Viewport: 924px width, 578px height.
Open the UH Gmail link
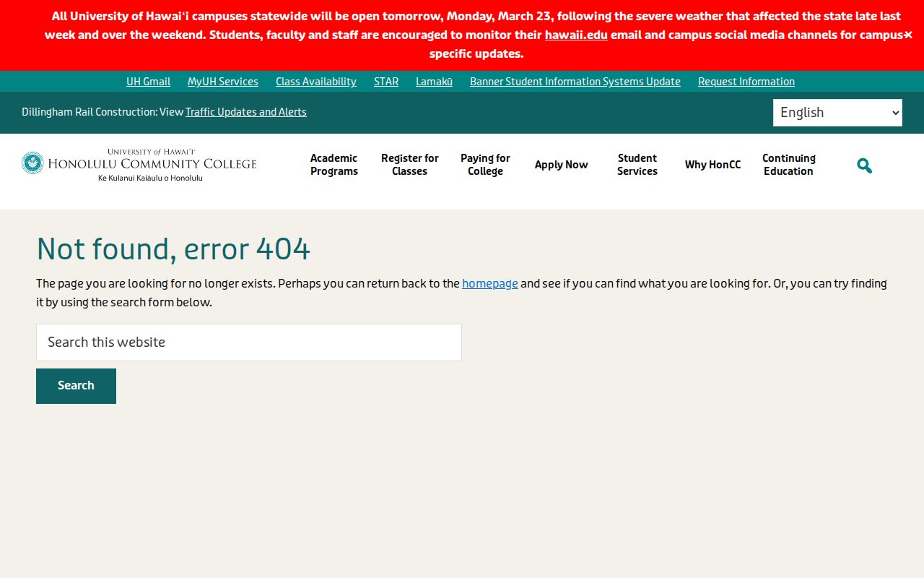[148, 82]
